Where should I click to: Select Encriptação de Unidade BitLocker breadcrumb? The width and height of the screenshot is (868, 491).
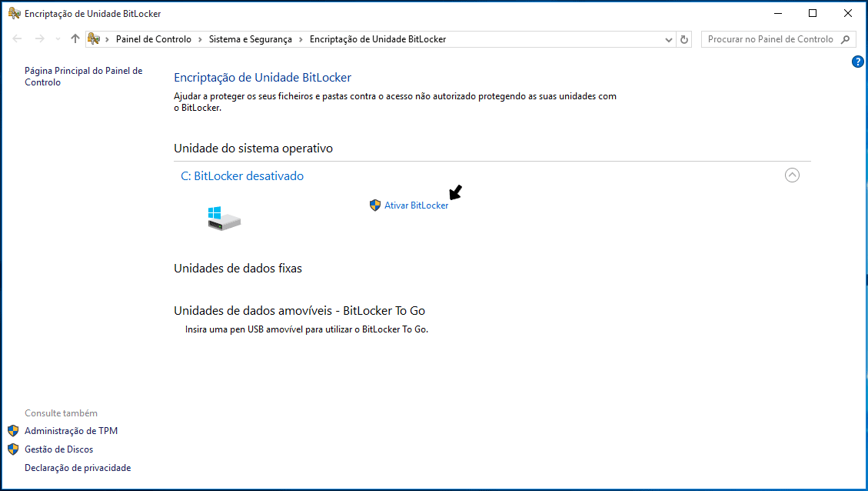click(377, 39)
